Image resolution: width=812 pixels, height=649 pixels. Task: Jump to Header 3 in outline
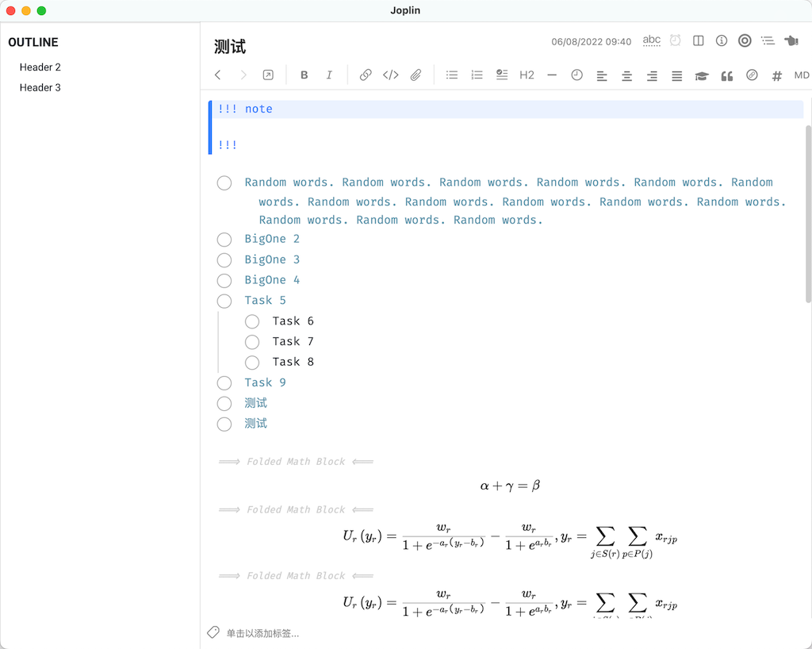[x=40, y=87]
